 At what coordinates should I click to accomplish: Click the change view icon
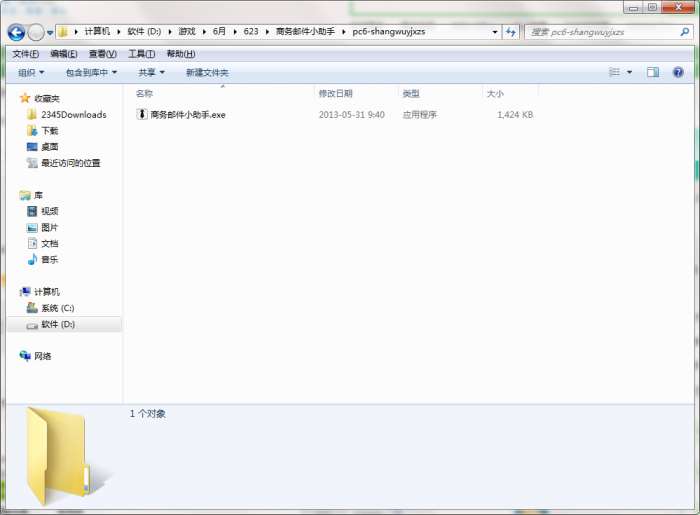(x=614, y=72)
